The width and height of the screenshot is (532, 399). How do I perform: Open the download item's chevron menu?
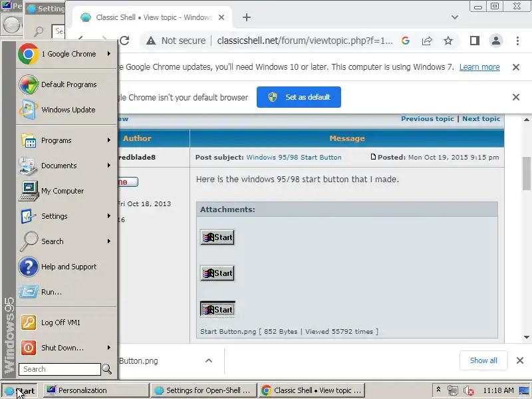209,360
